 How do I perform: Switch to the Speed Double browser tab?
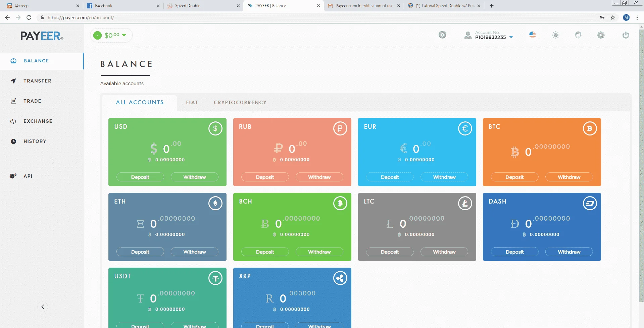coord(203,6)
